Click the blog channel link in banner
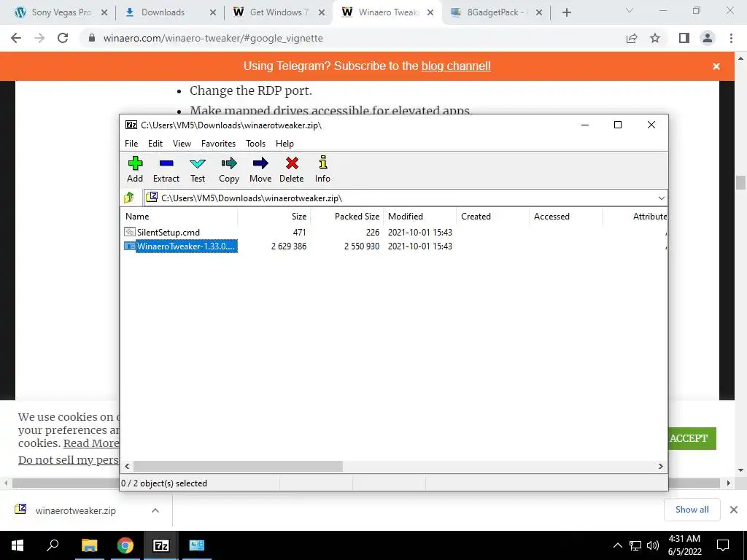This screenshot has width=747, height=560. [456, 66]
